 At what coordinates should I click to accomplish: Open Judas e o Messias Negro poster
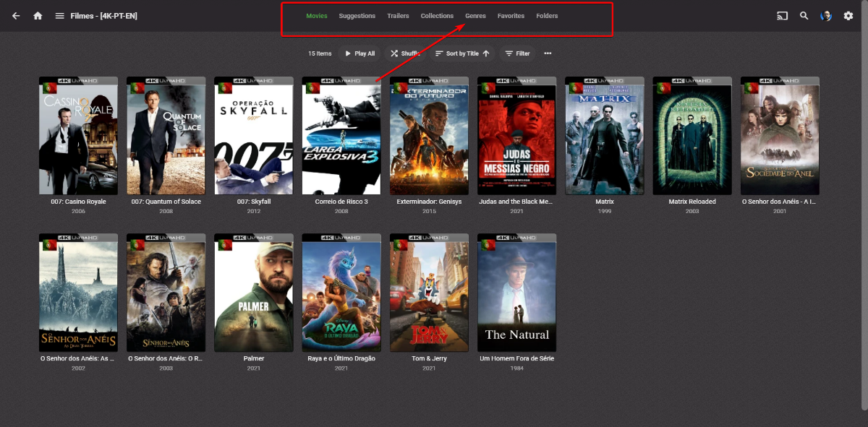pyautogui.click(x=517, y=136)
